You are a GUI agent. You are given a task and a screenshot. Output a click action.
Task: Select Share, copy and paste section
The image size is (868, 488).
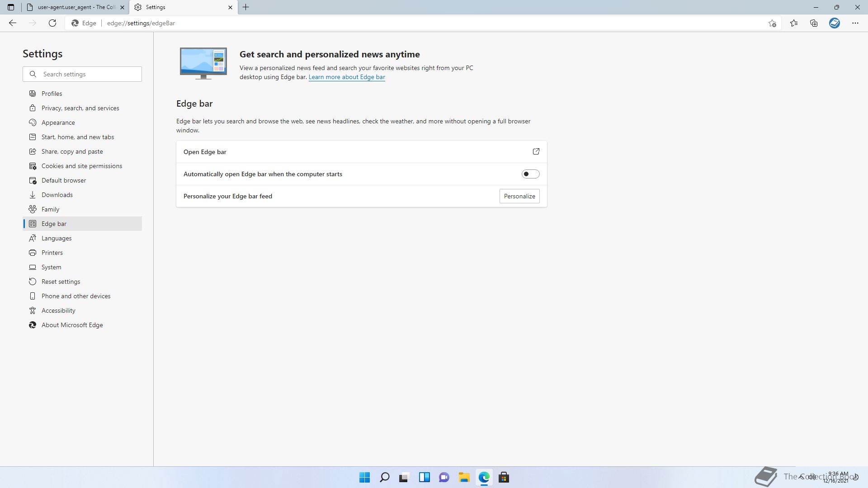click(82, 151)
